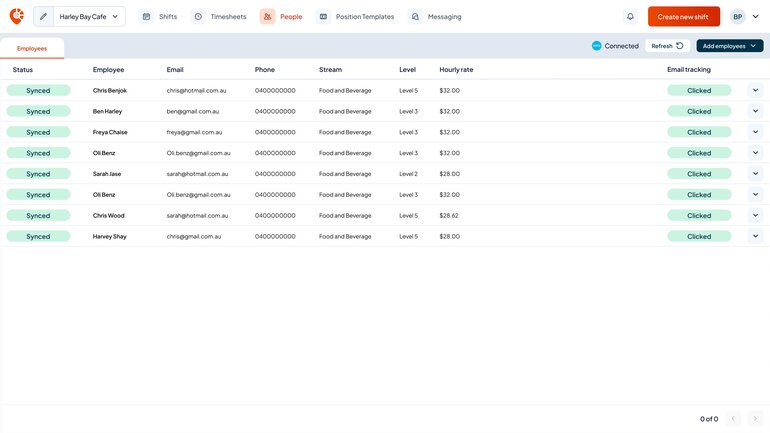The width and height of the screenshot is (770, 433).
Task: Open the Harley Bay Cafe venue dropdown
Action: click(x=88, y=17)
